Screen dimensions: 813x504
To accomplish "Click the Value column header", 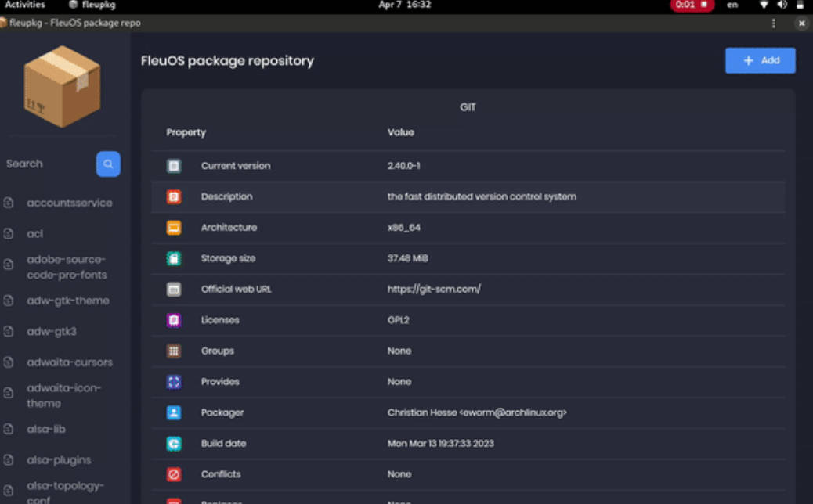I will pyautogui.click(x=401, y=132).
